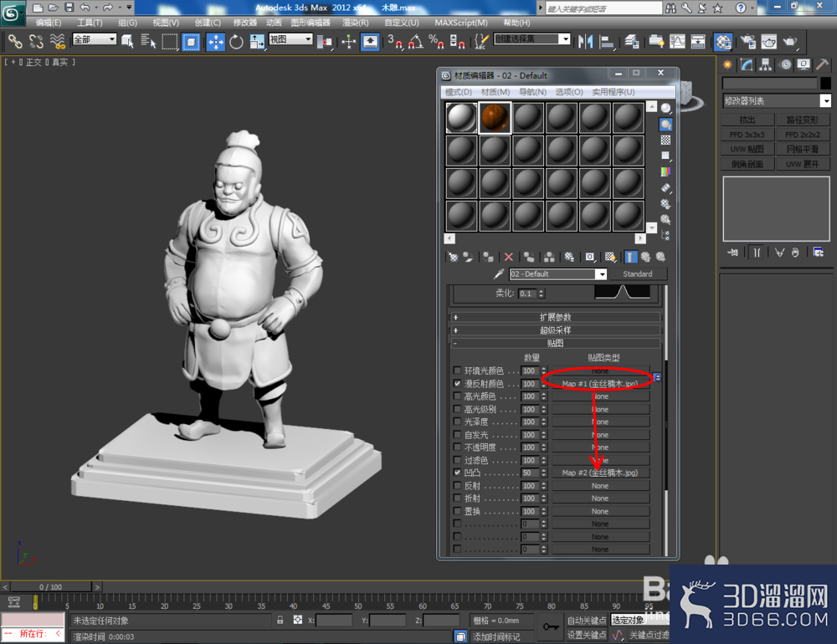
Task: Open the 全部 selection filter dropdown
Action: point(112,39)
